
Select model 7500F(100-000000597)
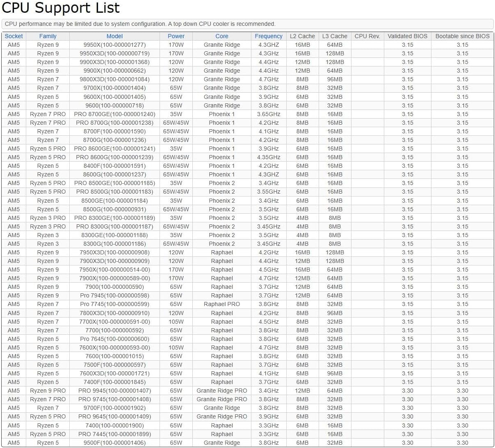pos(114,365)
